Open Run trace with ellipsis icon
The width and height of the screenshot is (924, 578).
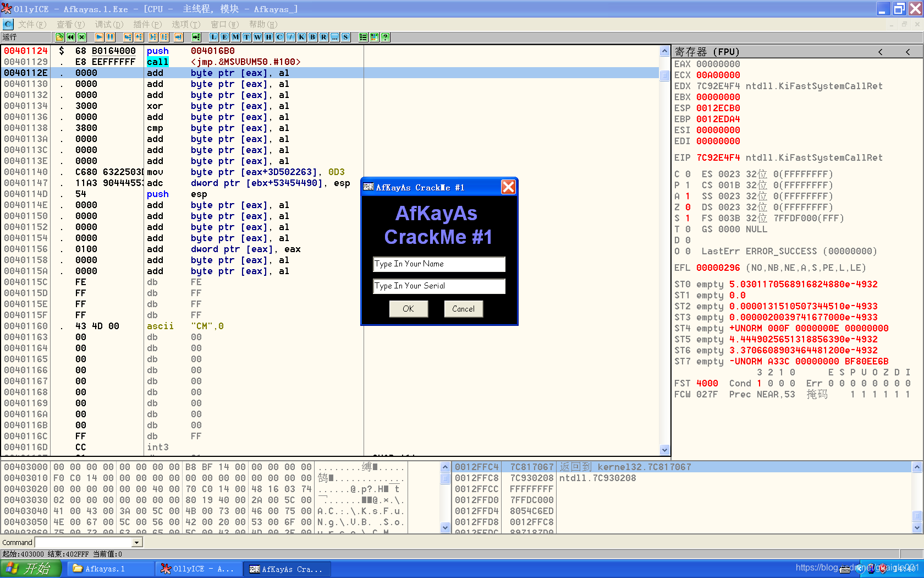335,37
